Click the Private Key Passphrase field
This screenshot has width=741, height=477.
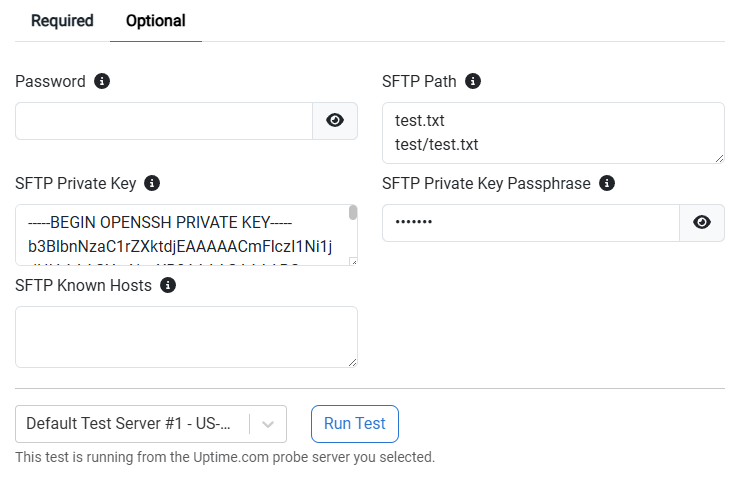[x=531, y=223]
